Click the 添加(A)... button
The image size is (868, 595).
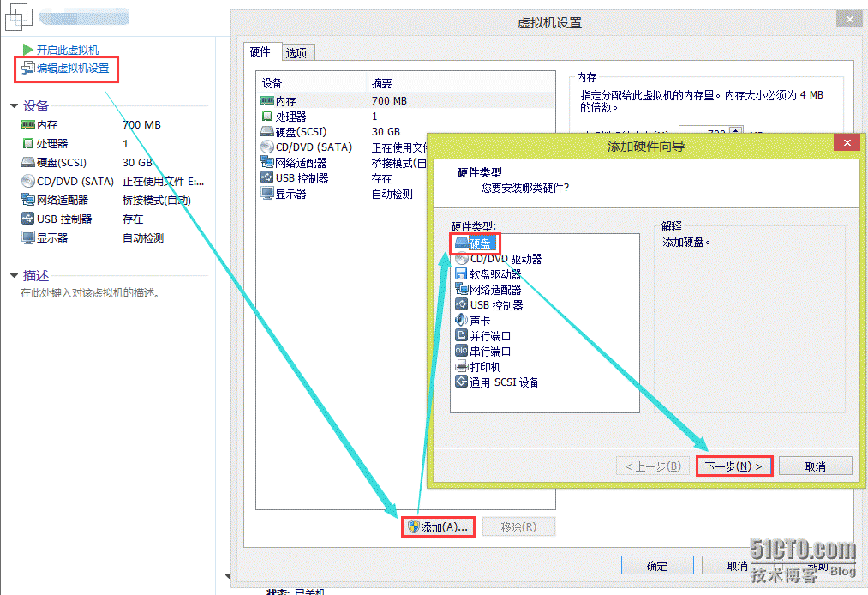click(439, 527)
